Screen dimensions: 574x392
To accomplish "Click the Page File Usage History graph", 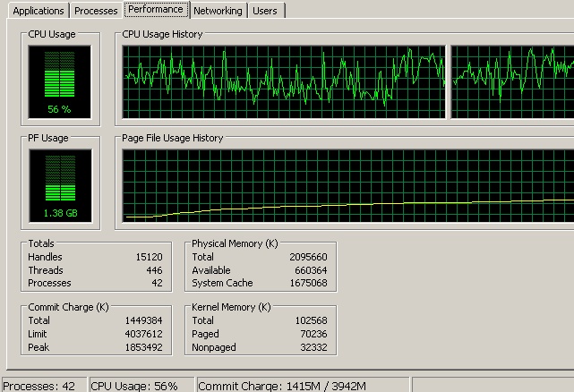I will (x=347, y=185).
